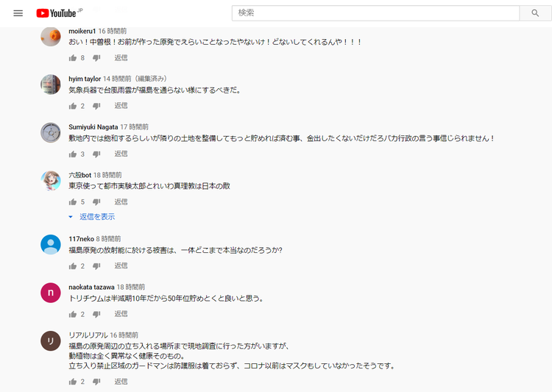Open 117neko's blue avatar
The height and width of the screenshot is (392, 552).
[51, 245]
